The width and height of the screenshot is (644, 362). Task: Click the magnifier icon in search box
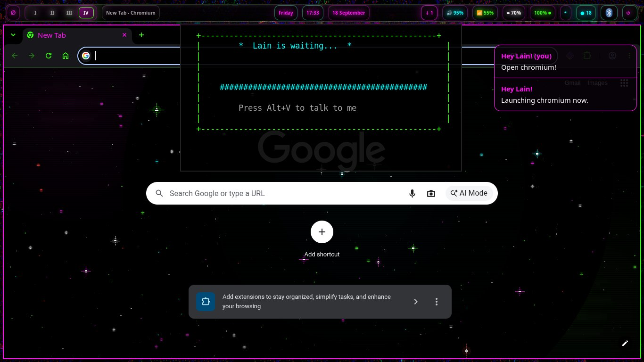tap(159, 193)
